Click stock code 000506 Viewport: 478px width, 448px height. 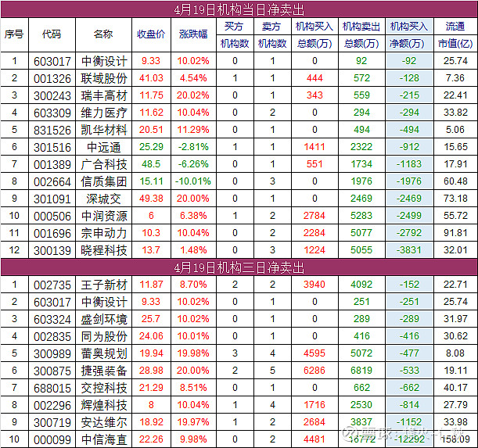(52, 217)
